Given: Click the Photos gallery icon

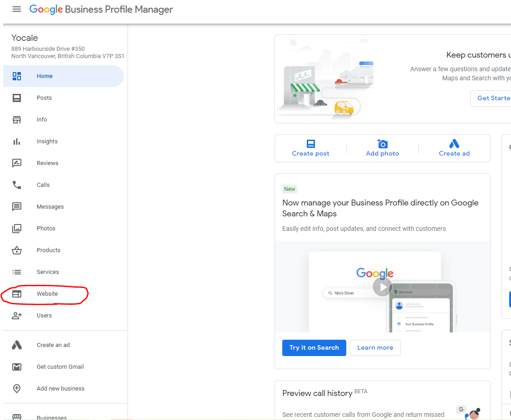Looking at the screenshot, I should tap(17, 229).
